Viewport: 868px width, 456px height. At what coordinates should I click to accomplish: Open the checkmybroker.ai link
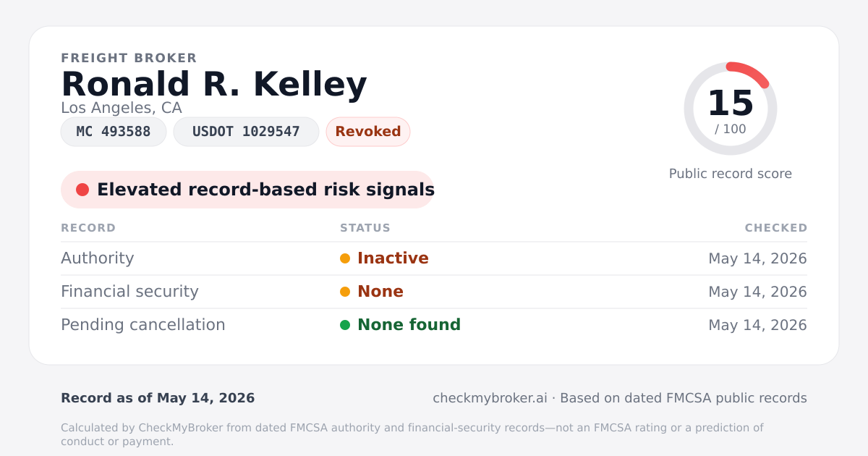[490, 398]
